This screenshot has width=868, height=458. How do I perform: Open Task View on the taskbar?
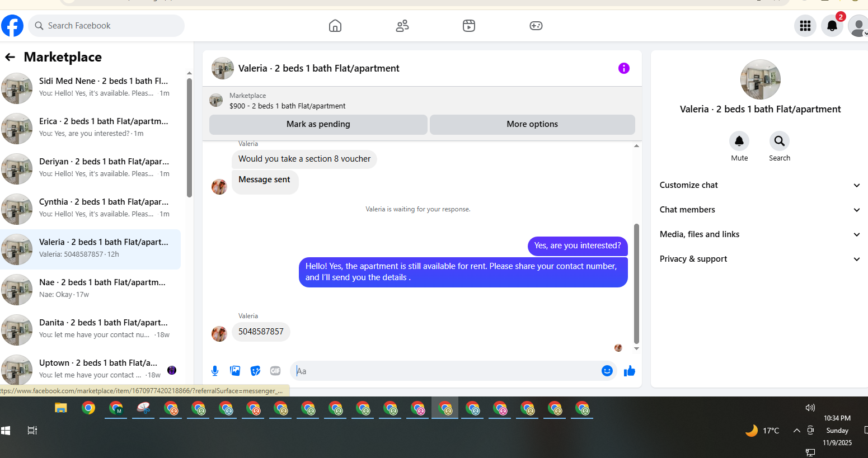tap(32, 431)
